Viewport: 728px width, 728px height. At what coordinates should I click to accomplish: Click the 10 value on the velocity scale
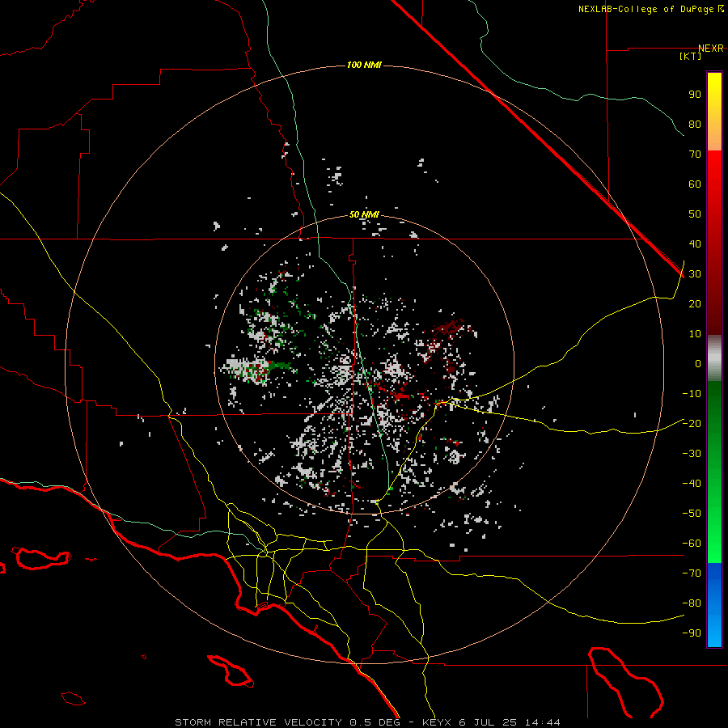coord(695,334)
